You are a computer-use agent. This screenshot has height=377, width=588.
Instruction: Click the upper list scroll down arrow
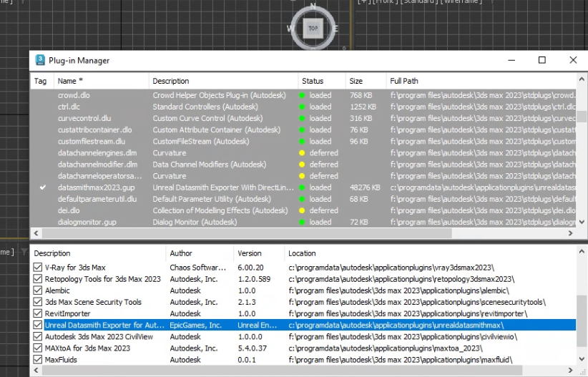[x=582, y=222]
